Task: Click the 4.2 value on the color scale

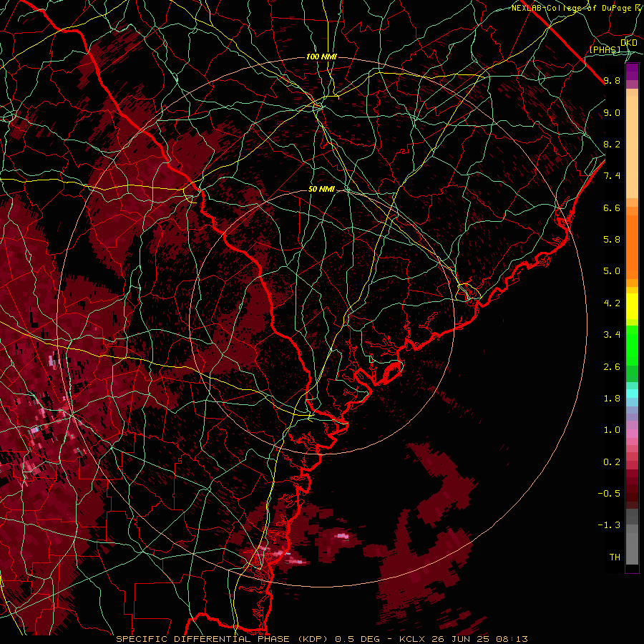Action: (612, 303)
